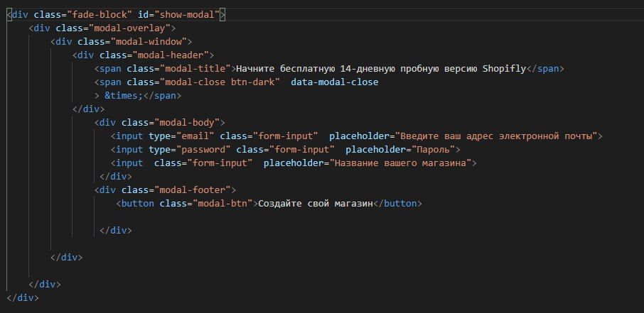Click the "modal-footer" class value
The height and width of the screenshot is (313, 644).
(193, 190)
